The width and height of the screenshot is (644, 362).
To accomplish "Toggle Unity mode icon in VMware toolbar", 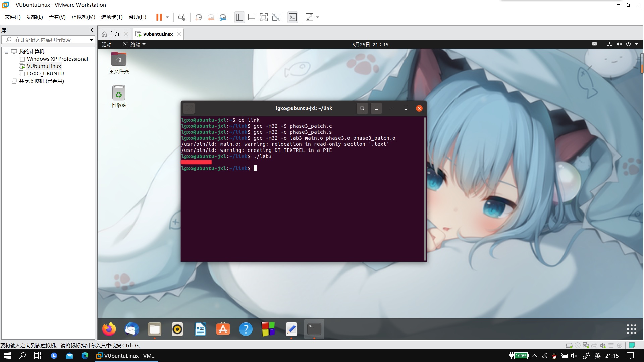I will coord(276,17).
